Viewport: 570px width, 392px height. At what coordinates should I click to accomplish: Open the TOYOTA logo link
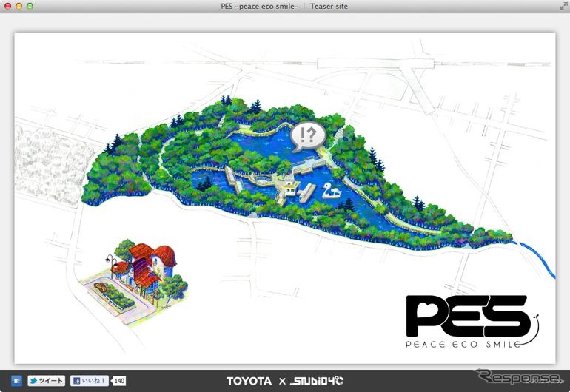249,381
